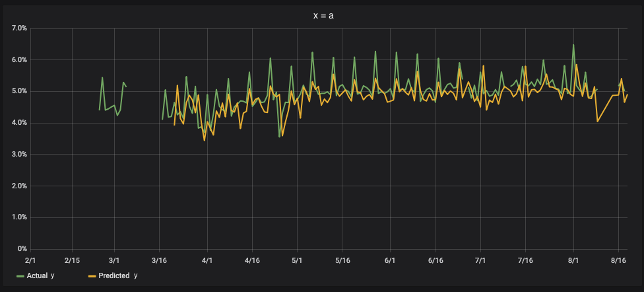Click the 3/1 date label
This screenshot has height=292, width=644.
click(114, 261)
